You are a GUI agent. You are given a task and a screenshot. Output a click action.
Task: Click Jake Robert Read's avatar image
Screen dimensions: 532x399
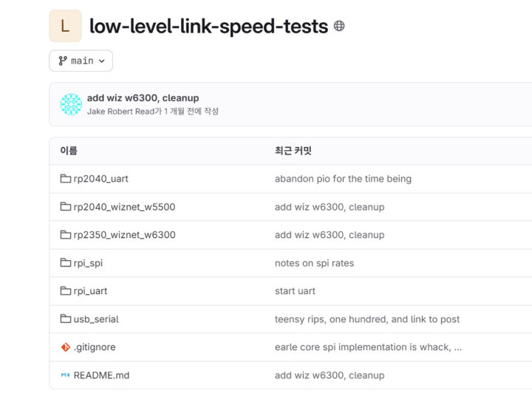(71, 104)
